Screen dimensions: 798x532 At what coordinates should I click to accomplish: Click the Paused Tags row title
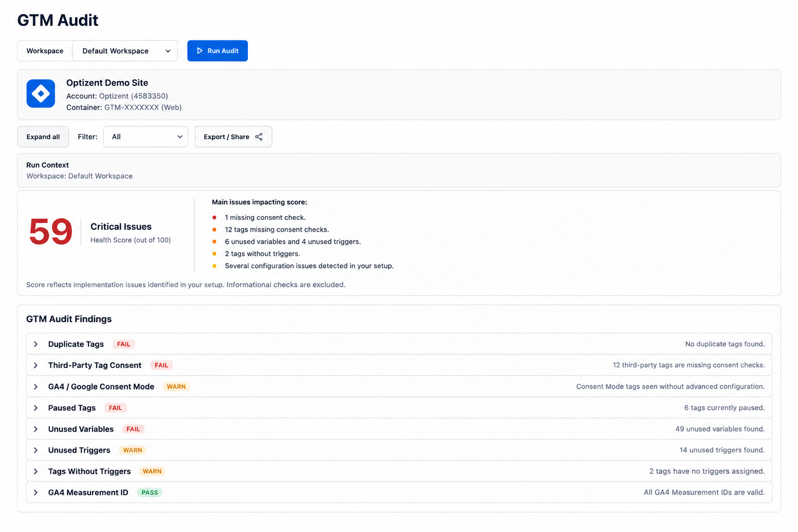tap(72, 408)
